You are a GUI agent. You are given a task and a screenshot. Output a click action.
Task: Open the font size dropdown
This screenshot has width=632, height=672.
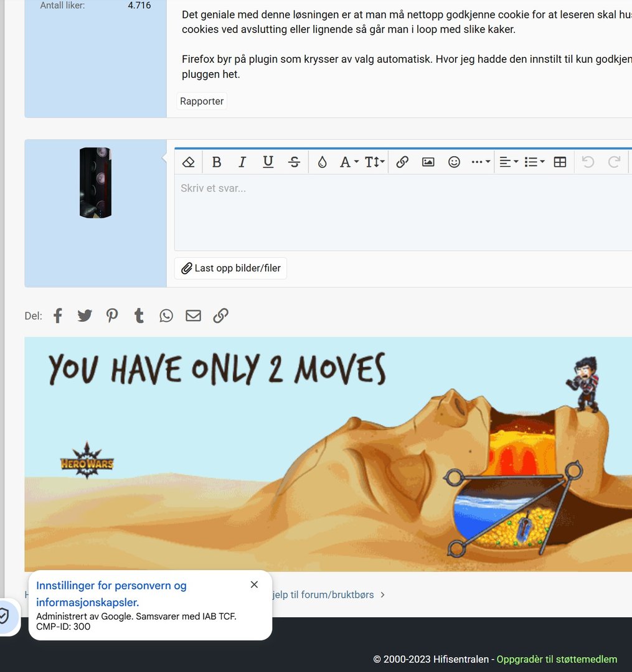click(374, 162)
